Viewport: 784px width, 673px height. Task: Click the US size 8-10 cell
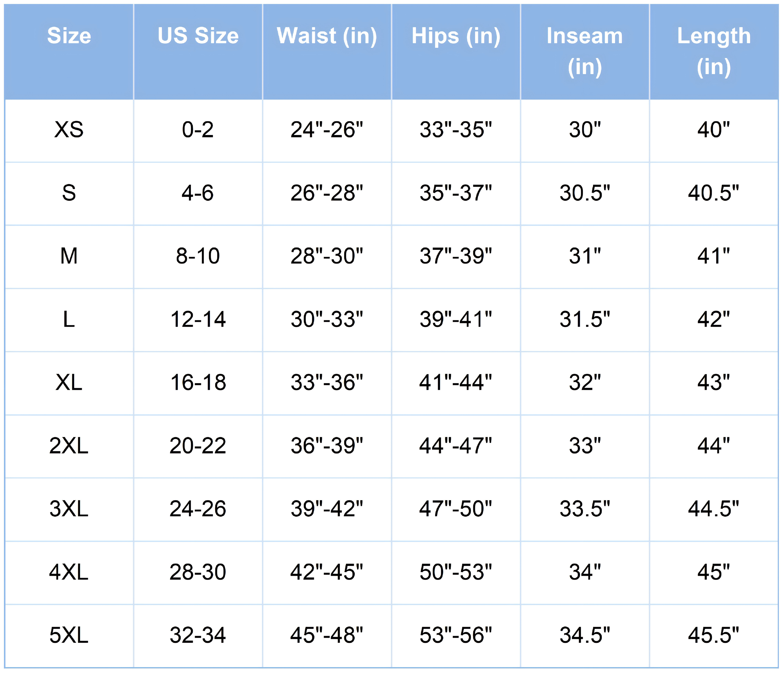point(198,256)
